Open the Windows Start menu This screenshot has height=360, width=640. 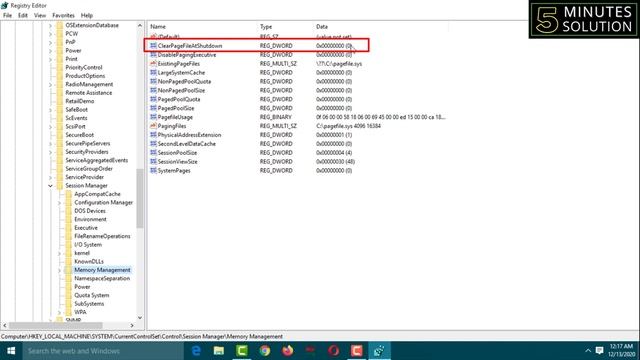[x=11, y=351]
